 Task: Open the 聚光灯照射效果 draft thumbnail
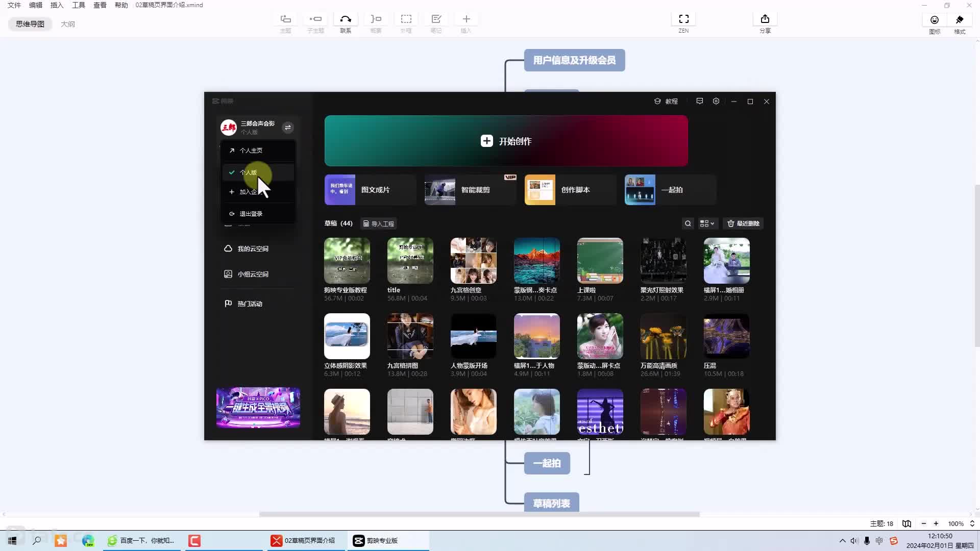664,261
